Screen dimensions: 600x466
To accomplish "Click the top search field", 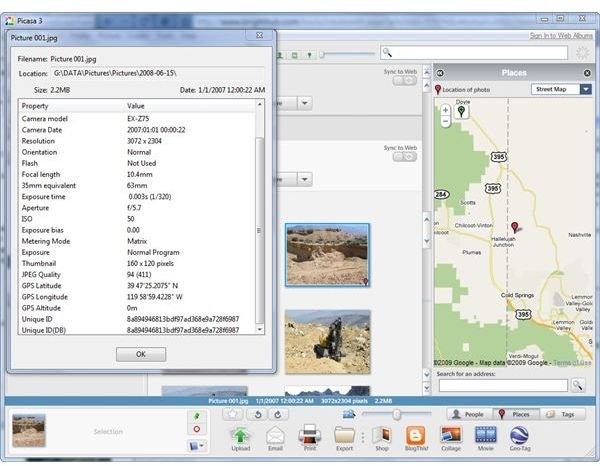I will click(474, 52).
